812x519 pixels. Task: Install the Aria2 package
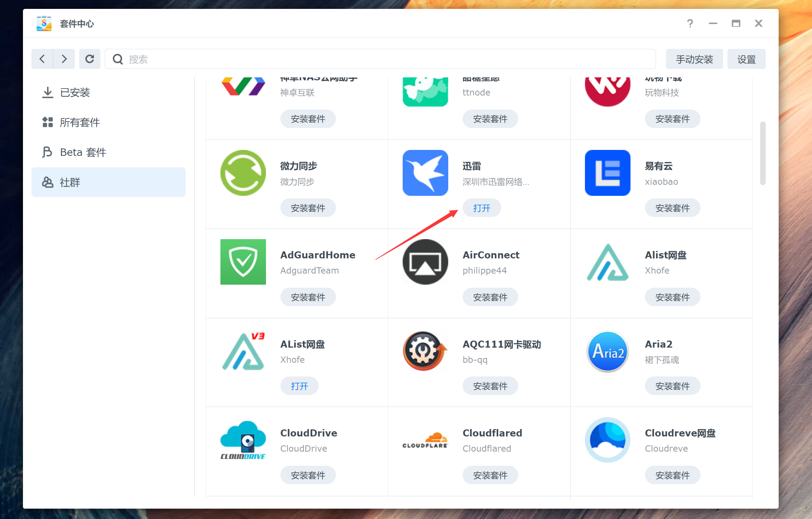pos(672,386)
